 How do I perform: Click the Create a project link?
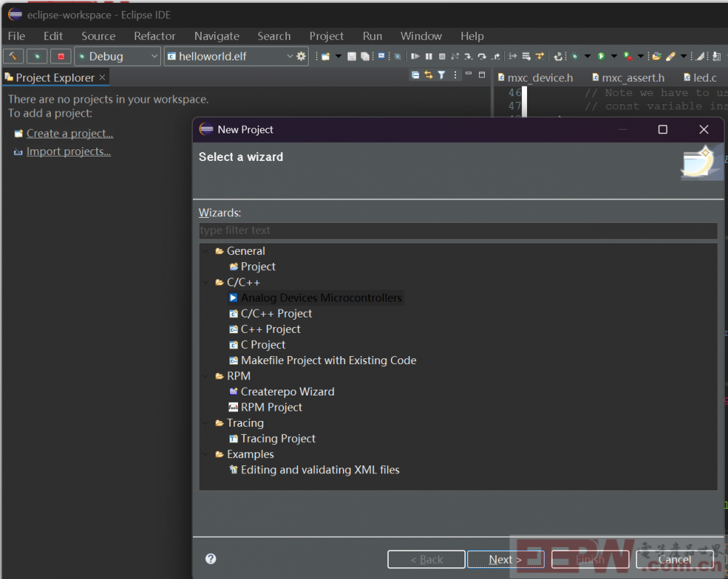[70, 133]
